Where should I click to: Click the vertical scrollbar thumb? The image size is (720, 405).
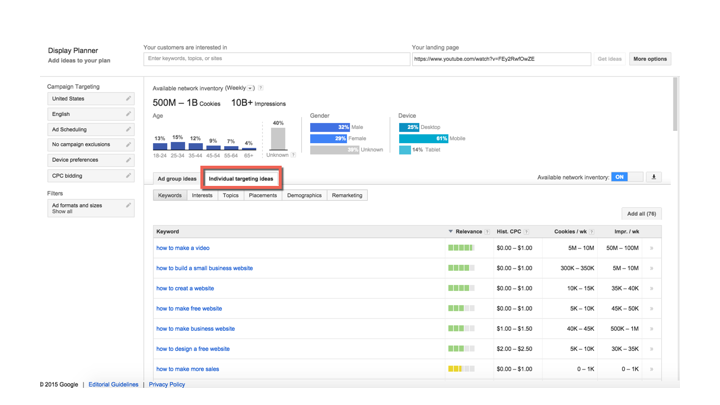click(x=675, y=104)
